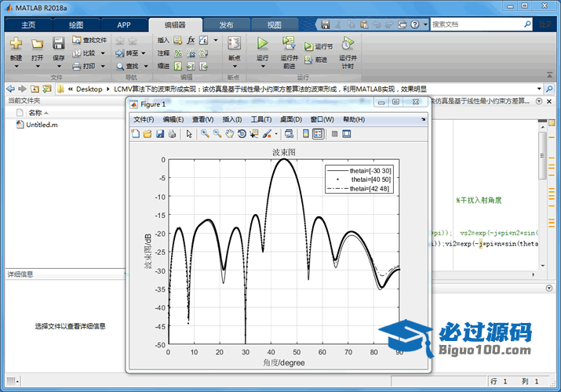Click the Compare (比较) button
This screenshot has height=392, width=561.
[85, 53]
